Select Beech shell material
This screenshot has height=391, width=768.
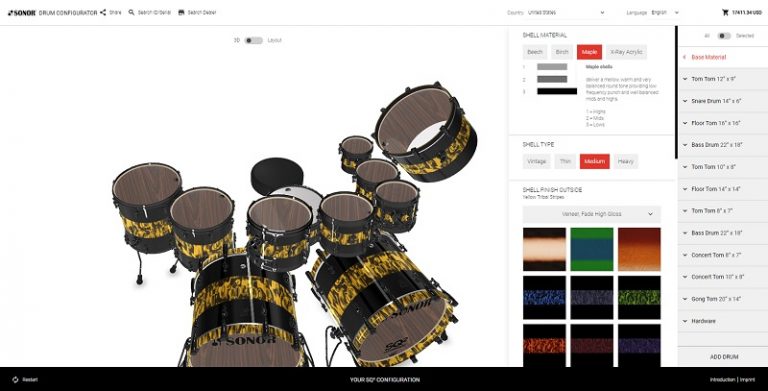535,52
